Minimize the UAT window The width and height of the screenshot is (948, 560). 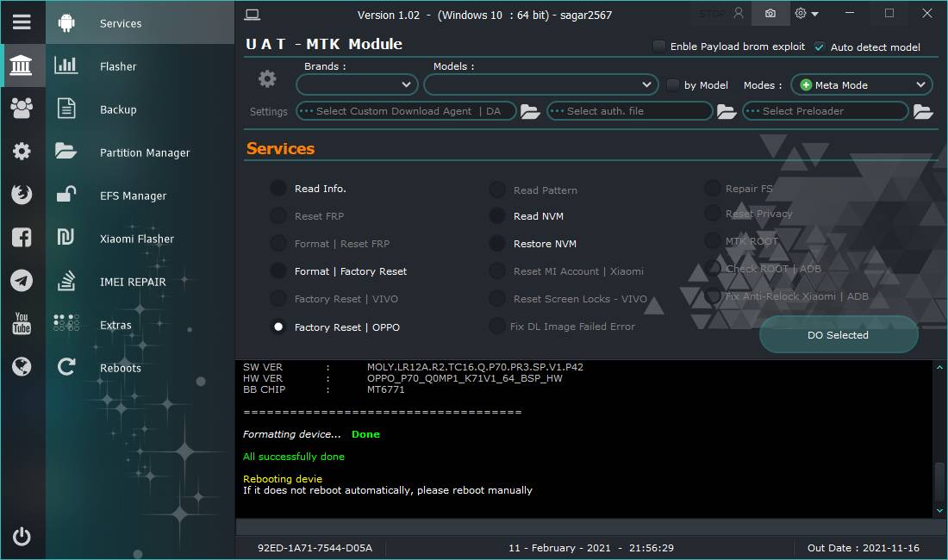click(x=850, y=13)
